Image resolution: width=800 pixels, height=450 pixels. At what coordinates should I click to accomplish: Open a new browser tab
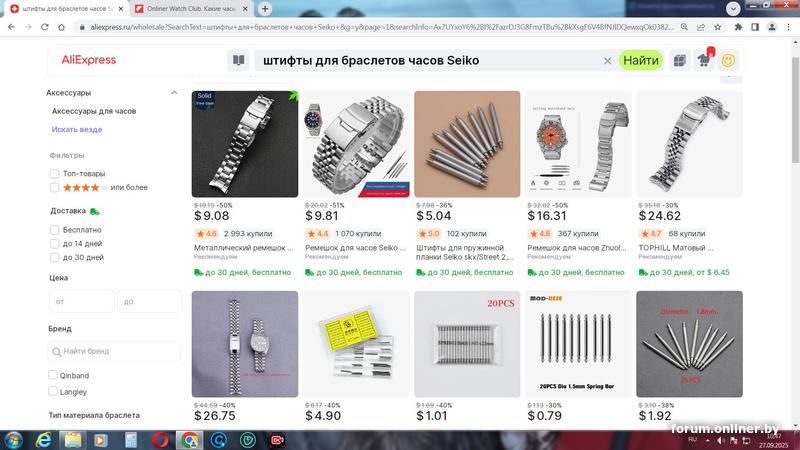point(265,9)
